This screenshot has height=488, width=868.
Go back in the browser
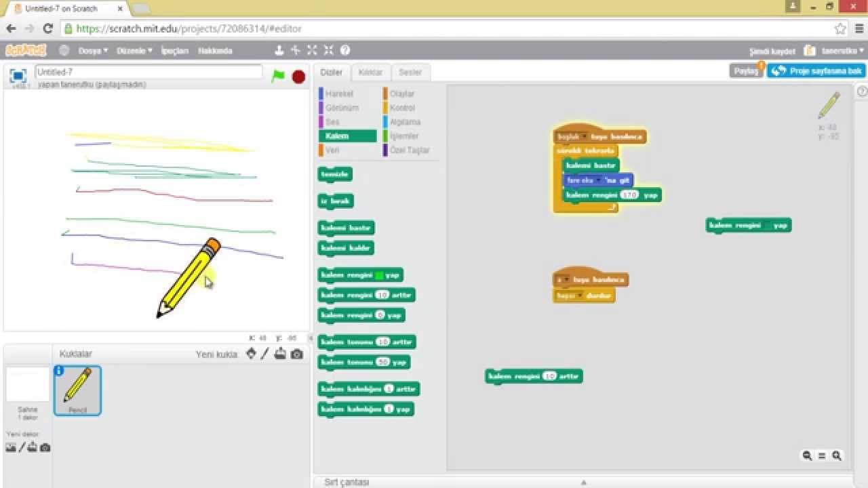coord(11,28)
